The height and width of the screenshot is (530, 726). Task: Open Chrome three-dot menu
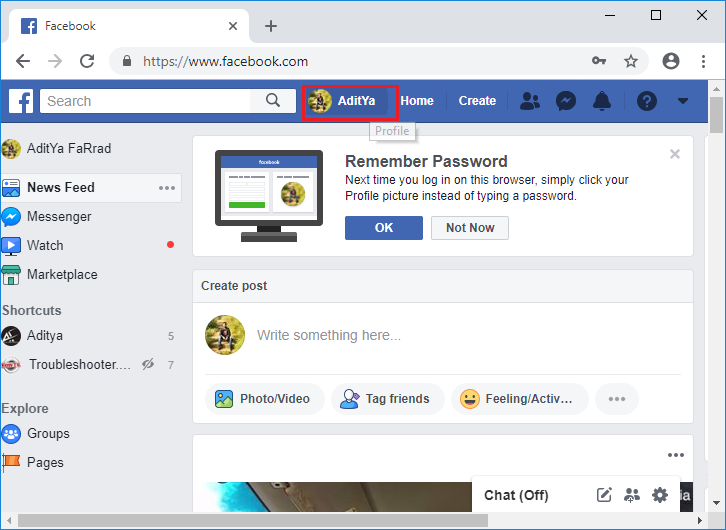[703, 61]
